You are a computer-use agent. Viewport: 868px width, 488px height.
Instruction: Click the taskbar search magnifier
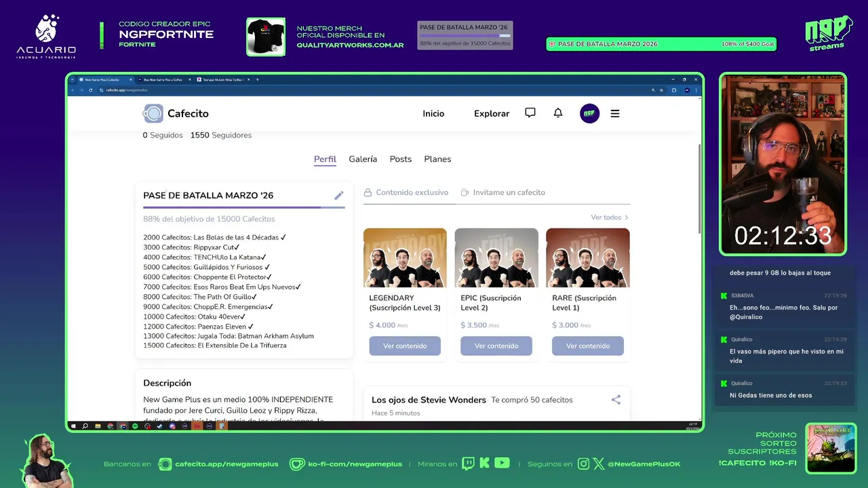[x=85, y=426]
